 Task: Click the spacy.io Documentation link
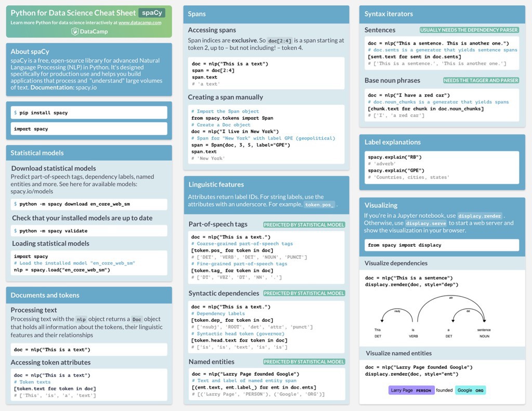click(86, 88)
